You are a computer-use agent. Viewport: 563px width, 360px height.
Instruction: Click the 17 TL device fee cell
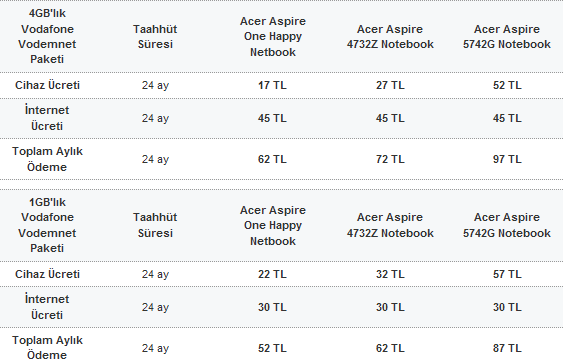point(272,85)
